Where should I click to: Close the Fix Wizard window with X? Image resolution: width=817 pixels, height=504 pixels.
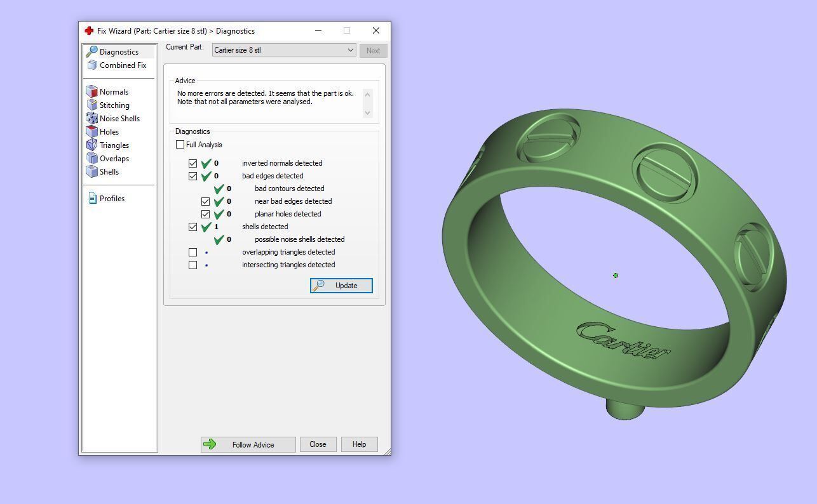click(376, 30)
